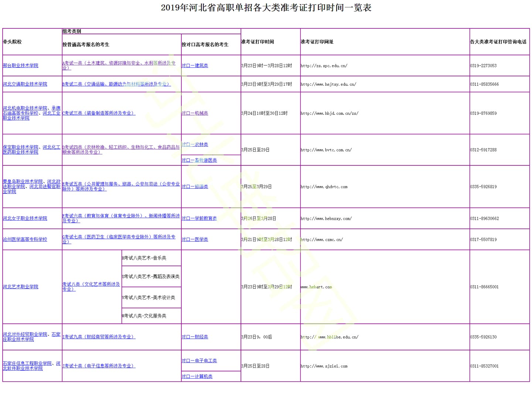Screen dimensions: 532x405
Task: Click the A考试一类 土木建筑 link
Action: tap(119, 65)
